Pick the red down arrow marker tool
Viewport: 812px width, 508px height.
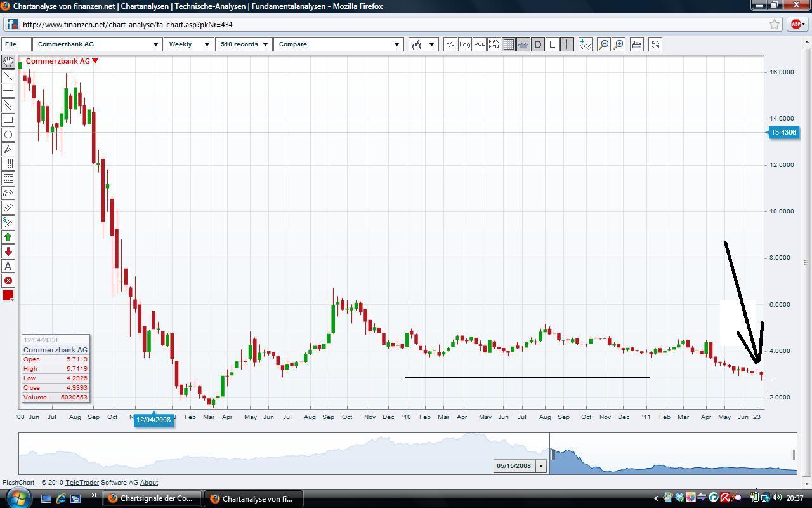click(x=8, y=251)
